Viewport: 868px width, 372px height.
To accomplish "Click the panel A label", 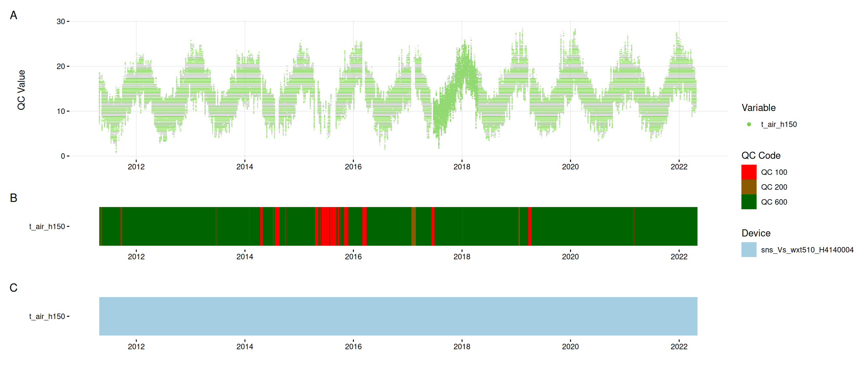I will [x=14, y=15].
